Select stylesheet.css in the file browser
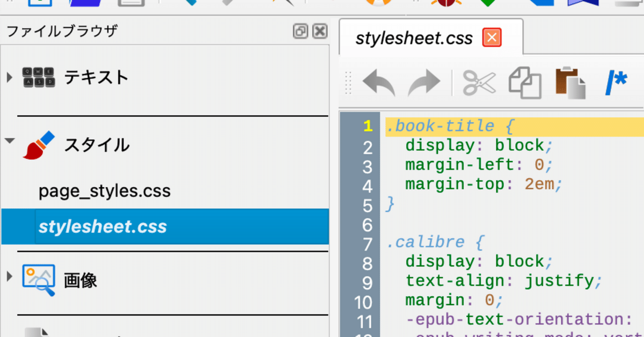This screenshot has width=644, height=337. tap(164, 226)
